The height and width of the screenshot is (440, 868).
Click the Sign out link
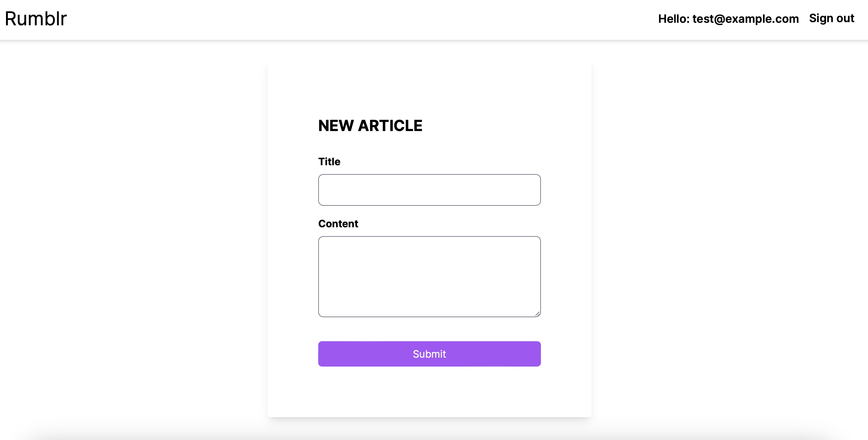(831, 18)
